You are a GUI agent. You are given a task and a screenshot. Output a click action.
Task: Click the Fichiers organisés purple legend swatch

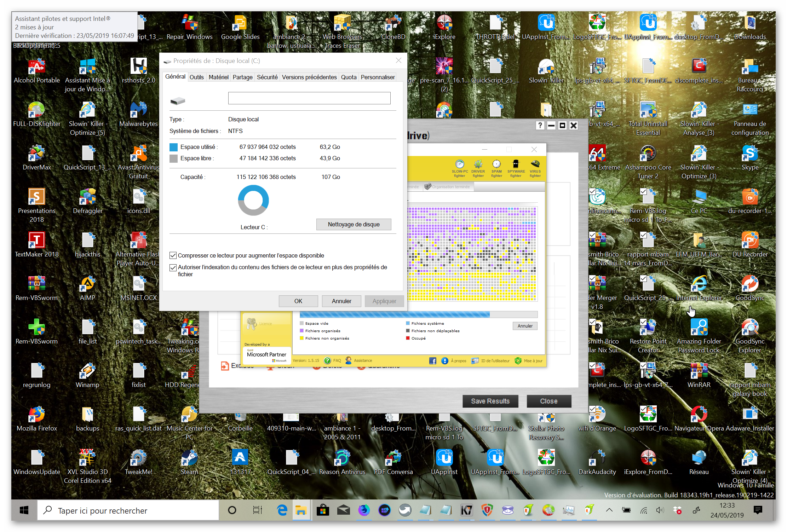pyautogui.click(x=301, y=331)
